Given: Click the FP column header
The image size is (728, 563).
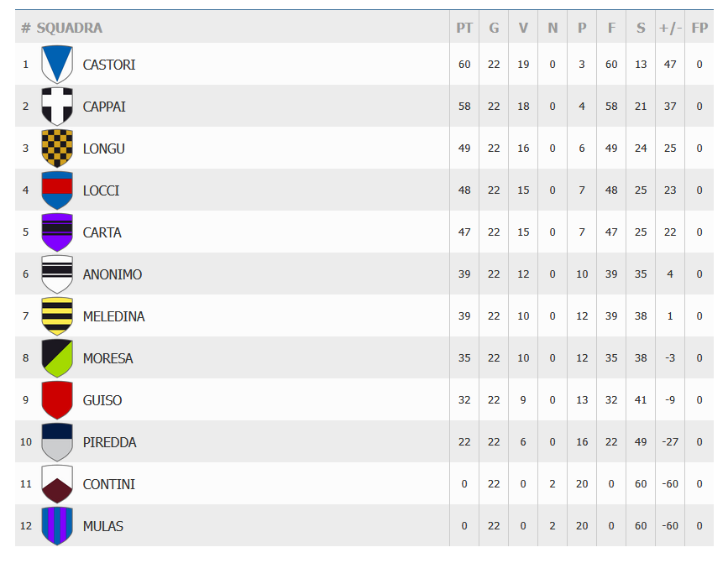Looking at the screenshot, I should (699, 28).
